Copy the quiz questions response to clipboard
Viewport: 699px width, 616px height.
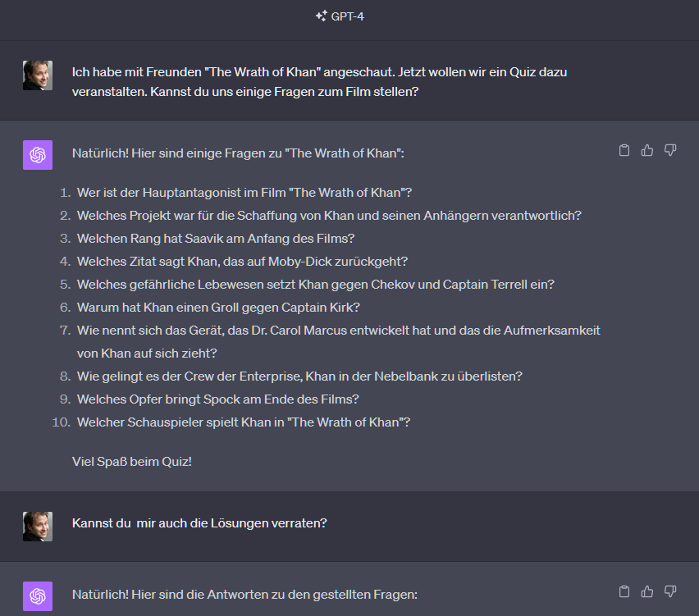(x=624, y=150)
